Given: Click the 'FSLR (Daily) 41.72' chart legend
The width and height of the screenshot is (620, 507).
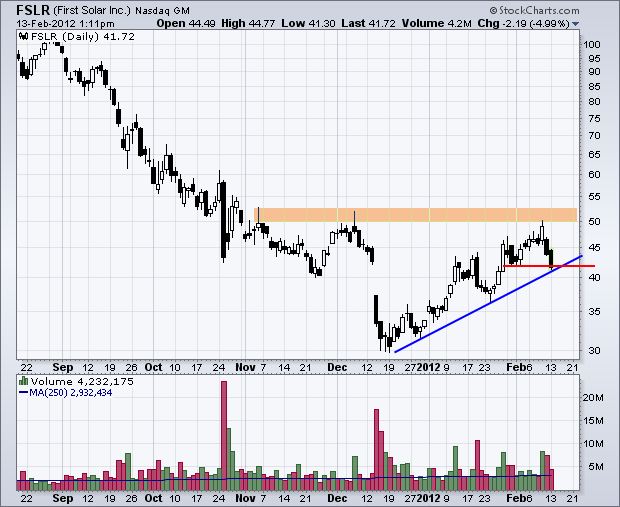Looking at the screenshot, I should click(x=83, y=36).
